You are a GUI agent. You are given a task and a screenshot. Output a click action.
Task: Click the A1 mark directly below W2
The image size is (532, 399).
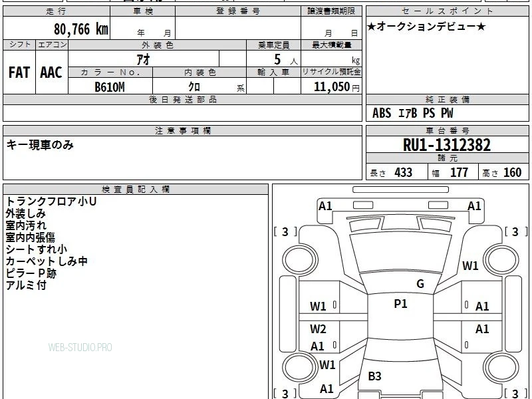pyautogui.click(x=317, y=346)
